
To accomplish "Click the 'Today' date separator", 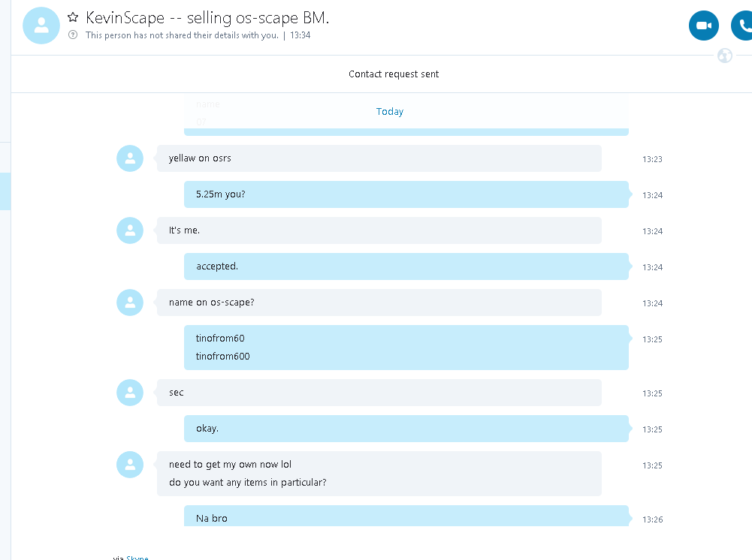I will tap(390, 111).
